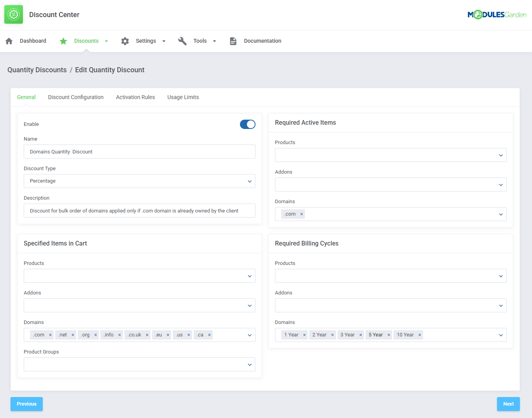
Task: Remove the .co.uk tag in Specified Items
Action: pyautogui.click(x=147, y=334)
